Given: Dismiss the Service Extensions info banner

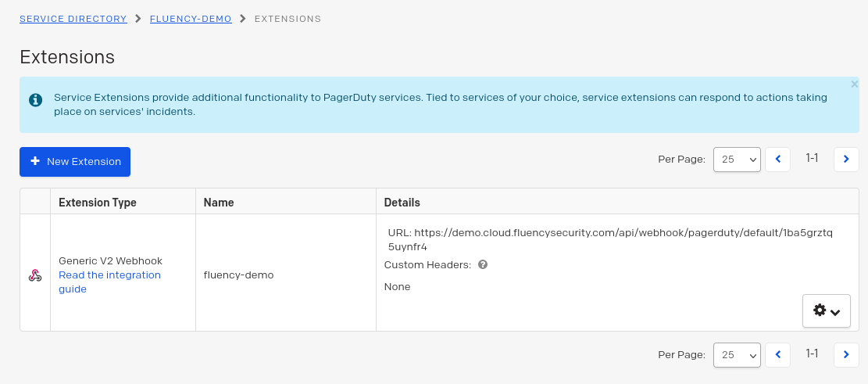Looking at the screenshot, I should [x=854, y=84].
